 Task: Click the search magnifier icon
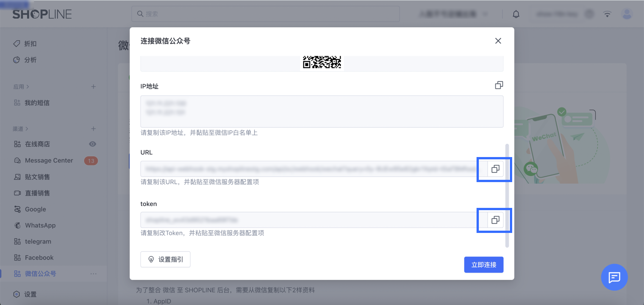coord(140,14)
